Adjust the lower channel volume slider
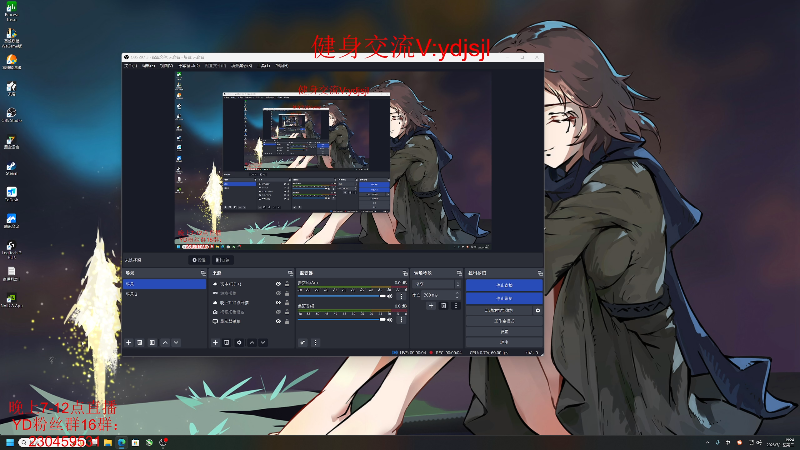The image size is (800, 450). (x=342, y=319)
